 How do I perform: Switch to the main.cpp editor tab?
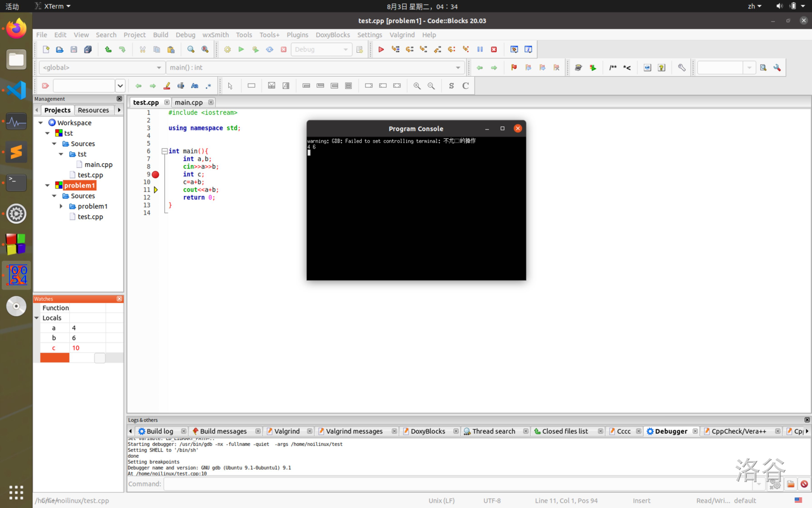188,102
